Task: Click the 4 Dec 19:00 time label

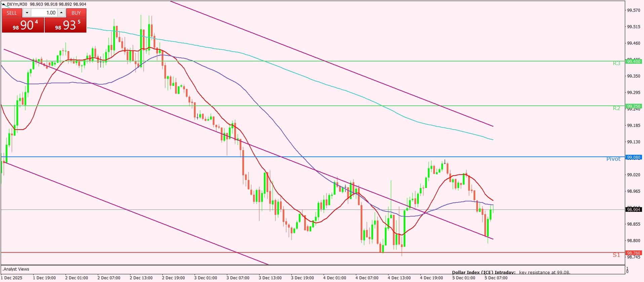Action: point(431,278)
